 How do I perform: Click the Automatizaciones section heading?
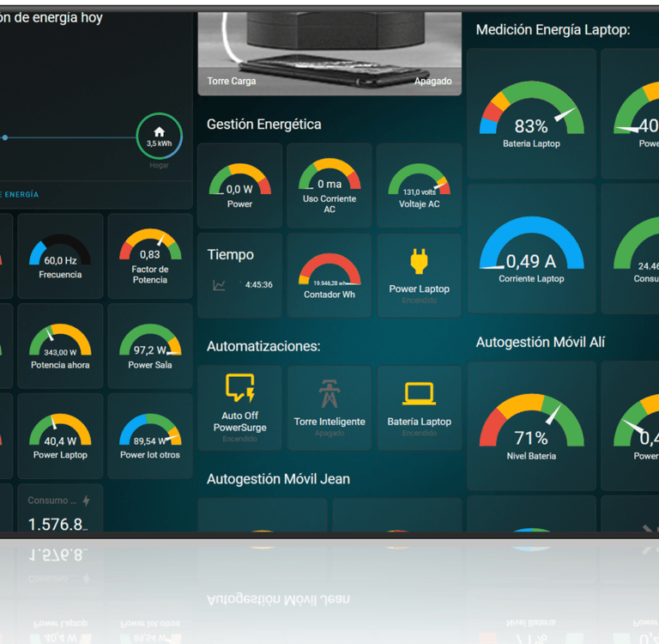point(263,346)
